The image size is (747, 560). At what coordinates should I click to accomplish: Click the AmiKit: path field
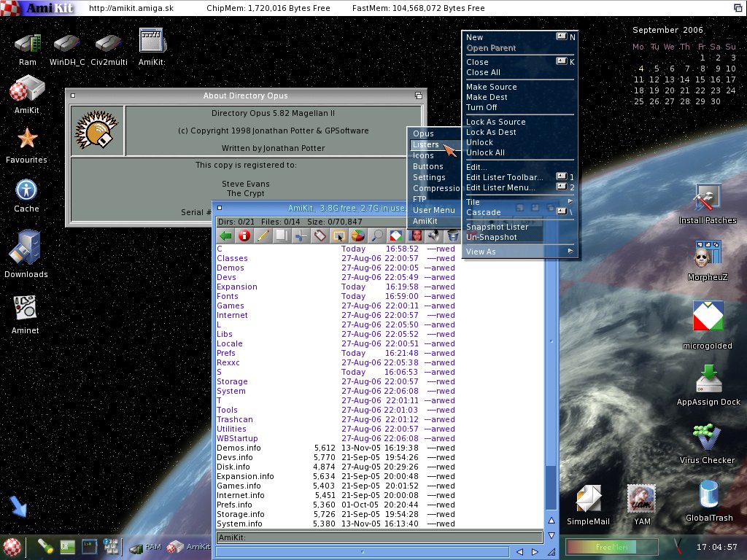click(x=379, y=537)
